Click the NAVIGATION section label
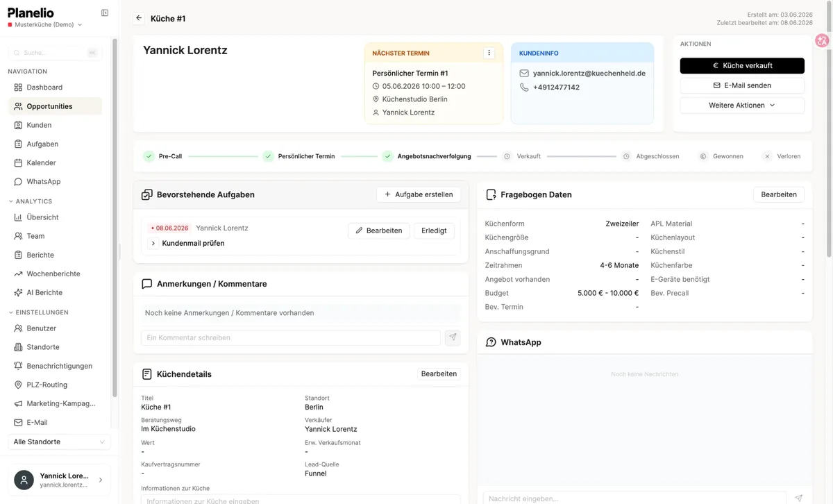833x504 pixels. [x=28, y=72]
